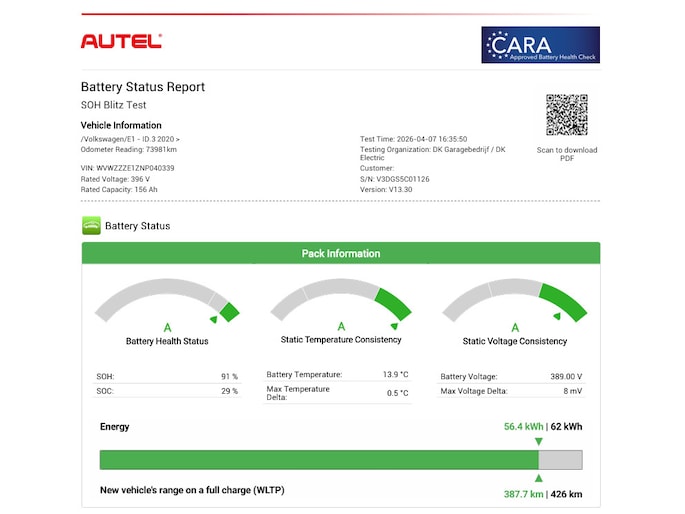Click the Battery Status Report title

(x=142, y=87)
